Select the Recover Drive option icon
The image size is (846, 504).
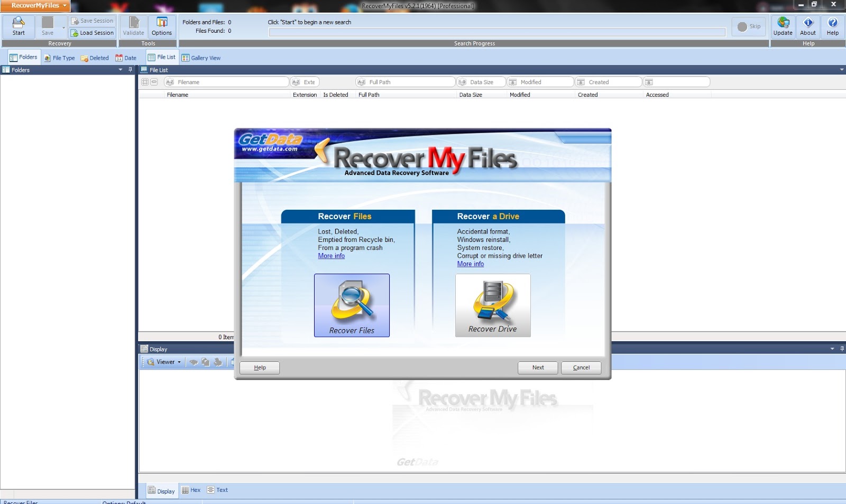493,305
